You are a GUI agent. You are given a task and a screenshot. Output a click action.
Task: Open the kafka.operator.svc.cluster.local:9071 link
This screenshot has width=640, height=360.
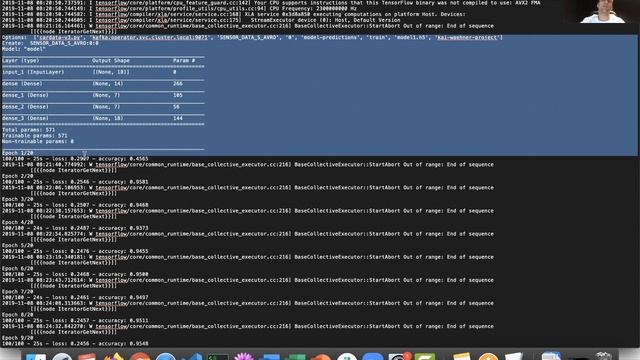150,37
